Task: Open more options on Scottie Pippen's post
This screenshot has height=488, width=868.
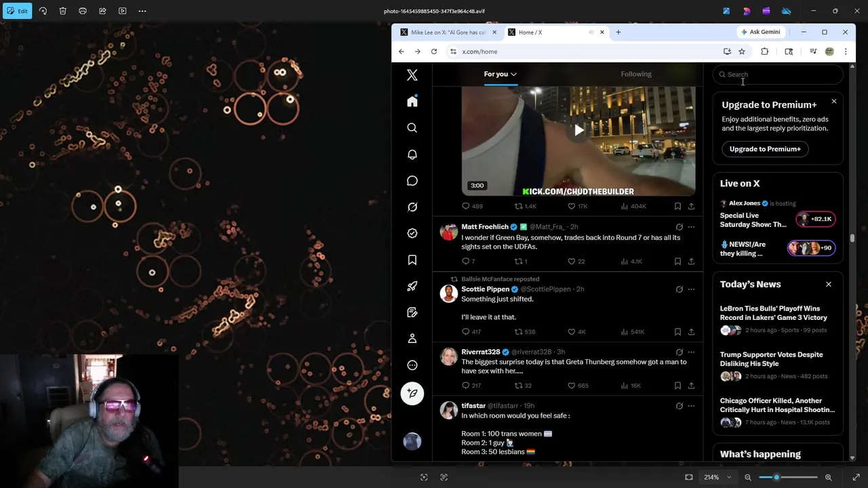Action: (691, 289)
